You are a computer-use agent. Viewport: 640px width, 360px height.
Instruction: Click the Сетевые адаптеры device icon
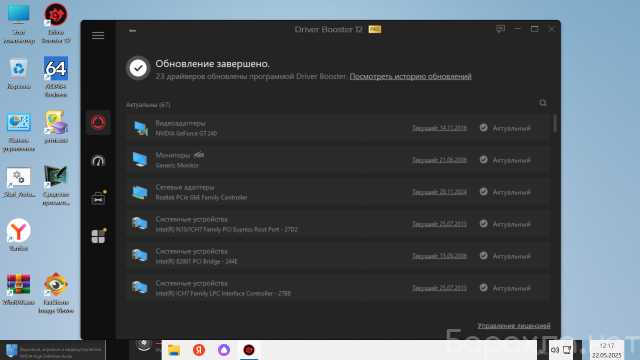click(x=140, y=192)
